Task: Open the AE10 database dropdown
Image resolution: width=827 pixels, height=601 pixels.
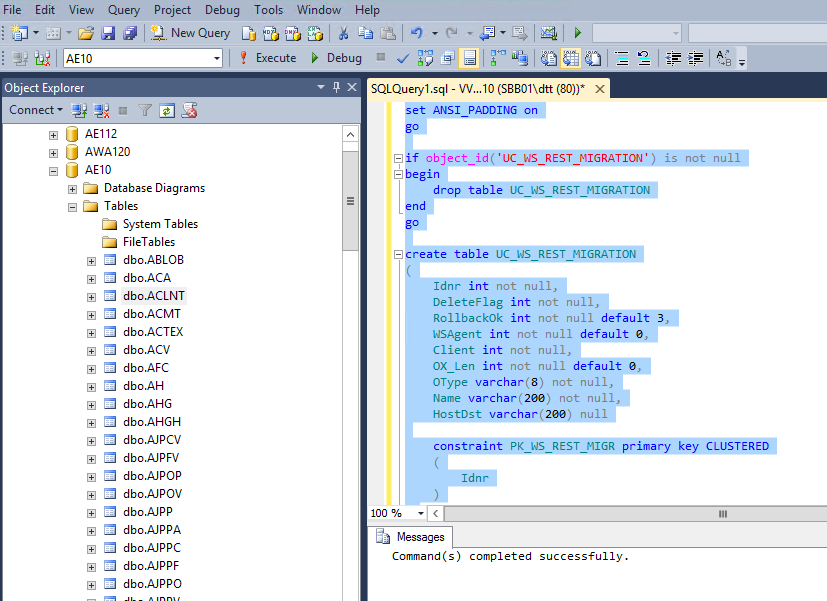Action: 217,58
